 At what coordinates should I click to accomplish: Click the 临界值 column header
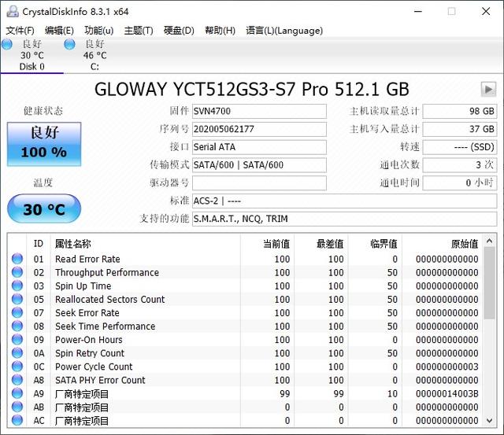point(376,244)
